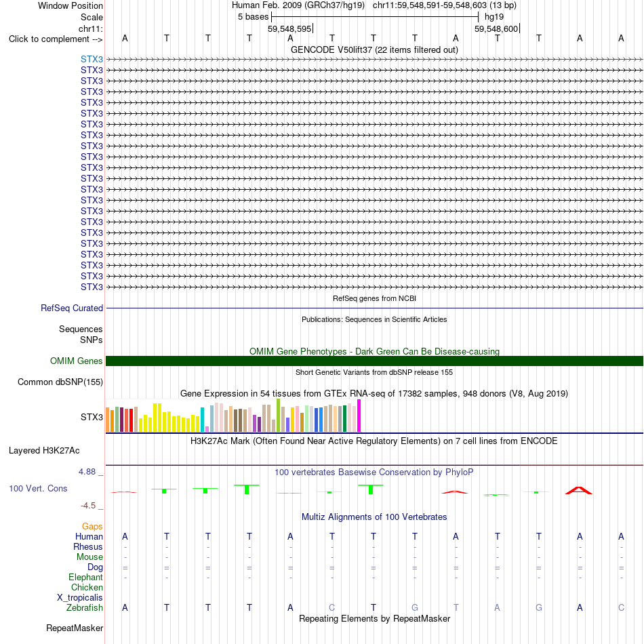Click the RefSeq Curated track label
Viewport: 644px width, 644px height.
pos(71,308)
